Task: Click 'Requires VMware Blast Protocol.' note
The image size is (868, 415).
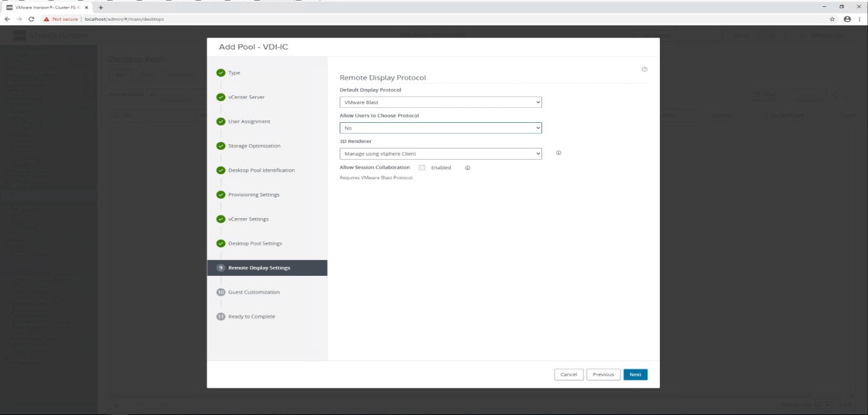Action: click(377, 177)
